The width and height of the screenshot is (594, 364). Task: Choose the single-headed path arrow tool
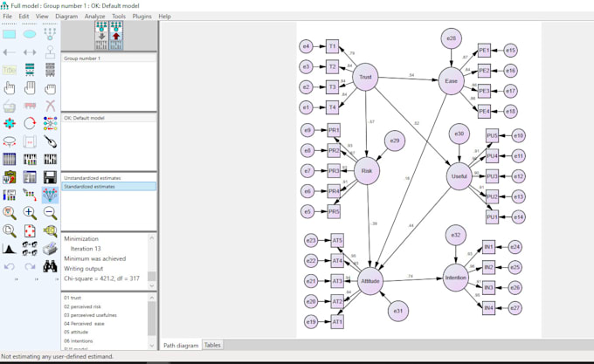9,52
